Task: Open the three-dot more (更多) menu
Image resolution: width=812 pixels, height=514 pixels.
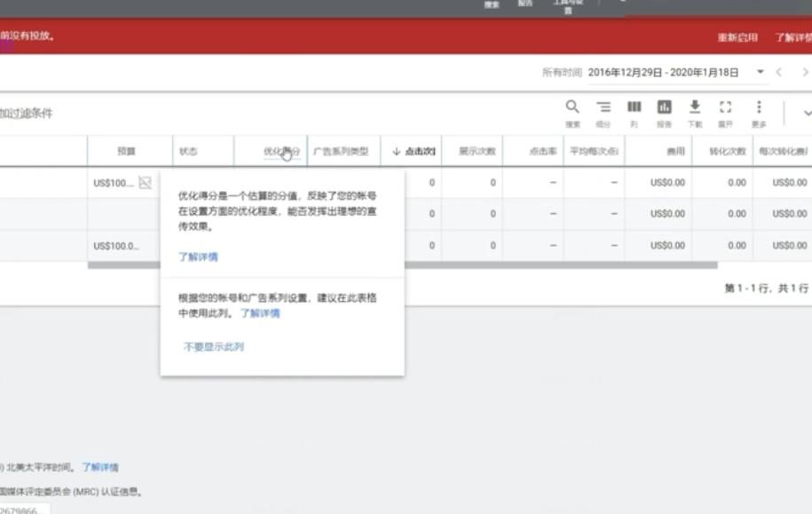Action: pyautogui.click(x=759, y=107)
